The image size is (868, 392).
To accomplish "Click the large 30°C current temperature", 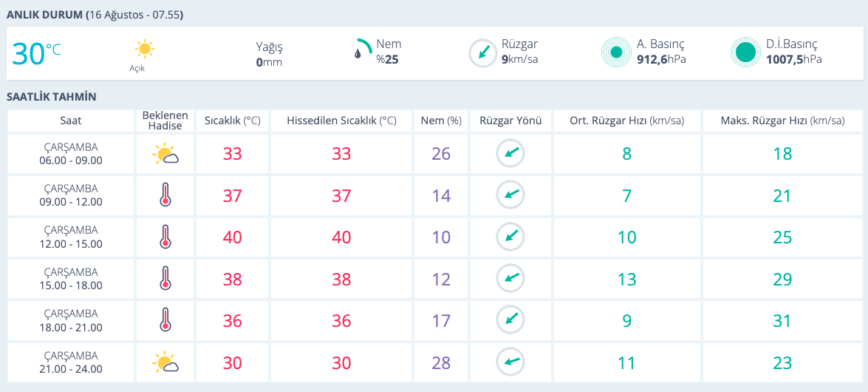I will pyautogui.click(x=36, y=54).
